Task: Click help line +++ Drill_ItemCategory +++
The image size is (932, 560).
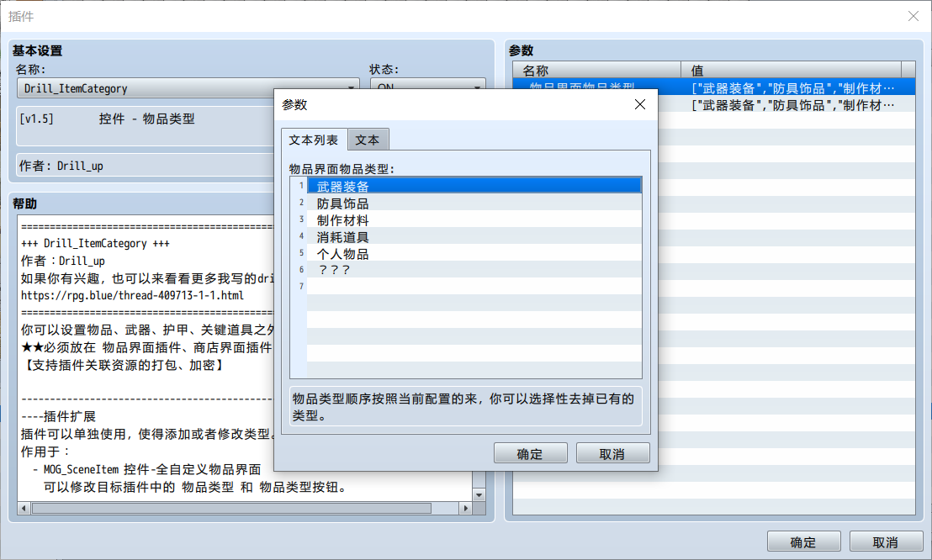Action: pyautogui.click(x=95, y=243)
